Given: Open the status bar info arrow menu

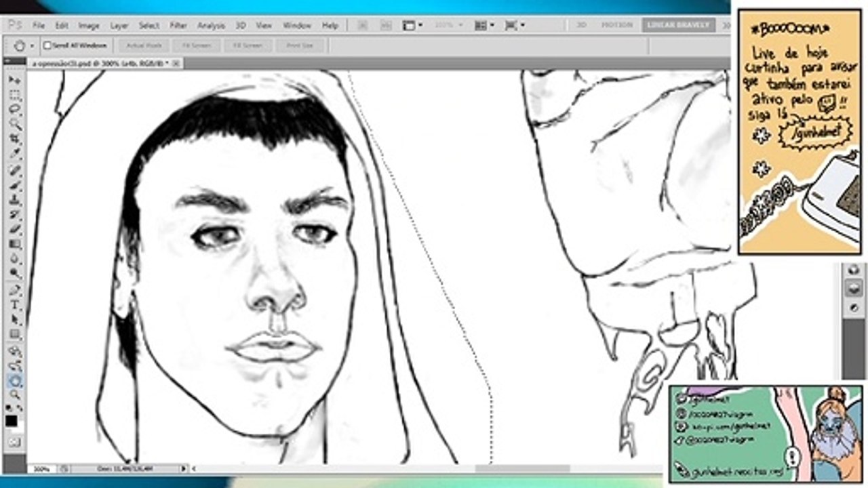Looking at the screenshot, I should 183,468.
